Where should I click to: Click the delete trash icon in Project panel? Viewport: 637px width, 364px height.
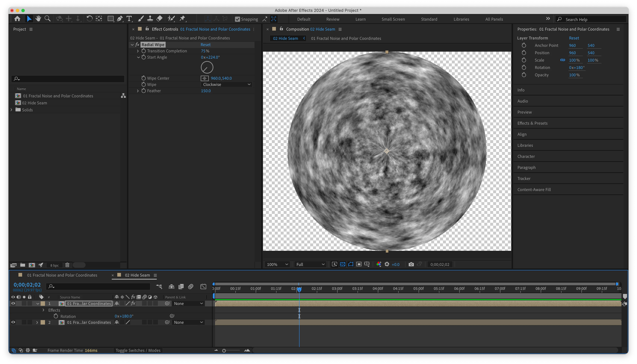[67, 265]
